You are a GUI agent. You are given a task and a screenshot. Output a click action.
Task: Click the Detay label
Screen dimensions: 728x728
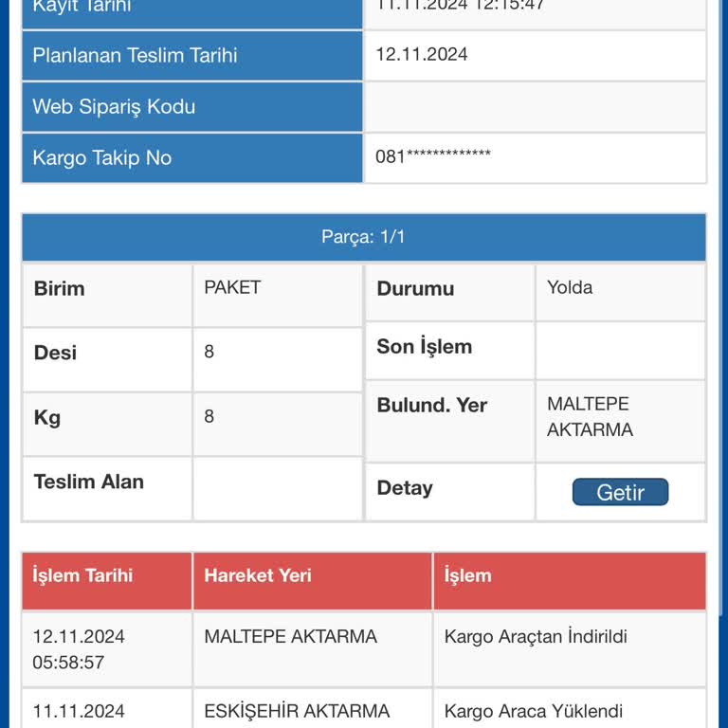point(405,488)
